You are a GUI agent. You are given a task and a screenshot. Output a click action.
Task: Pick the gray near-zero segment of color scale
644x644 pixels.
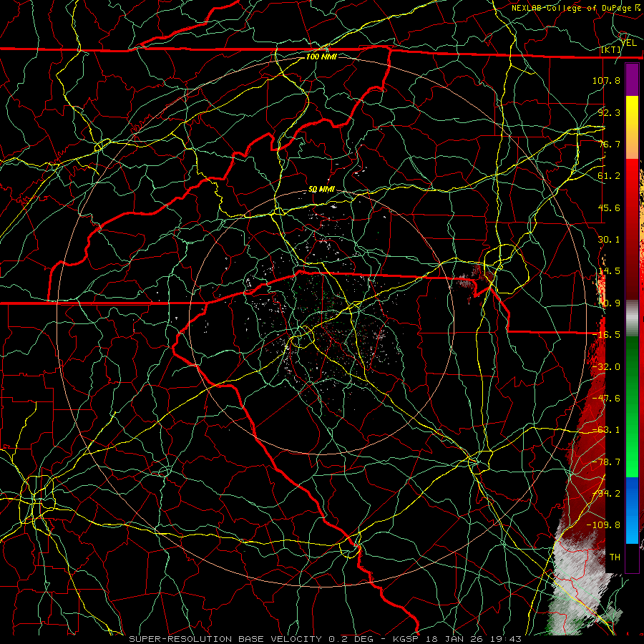pos(632,318)
